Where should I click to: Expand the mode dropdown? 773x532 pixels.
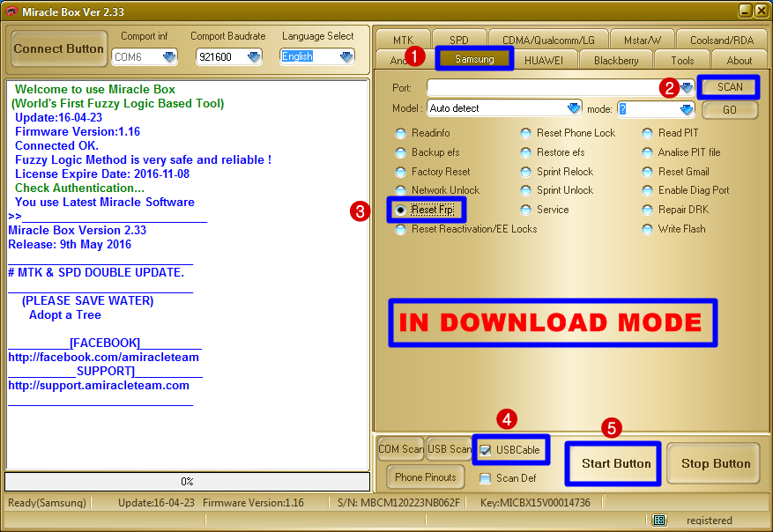pos(687,109)
